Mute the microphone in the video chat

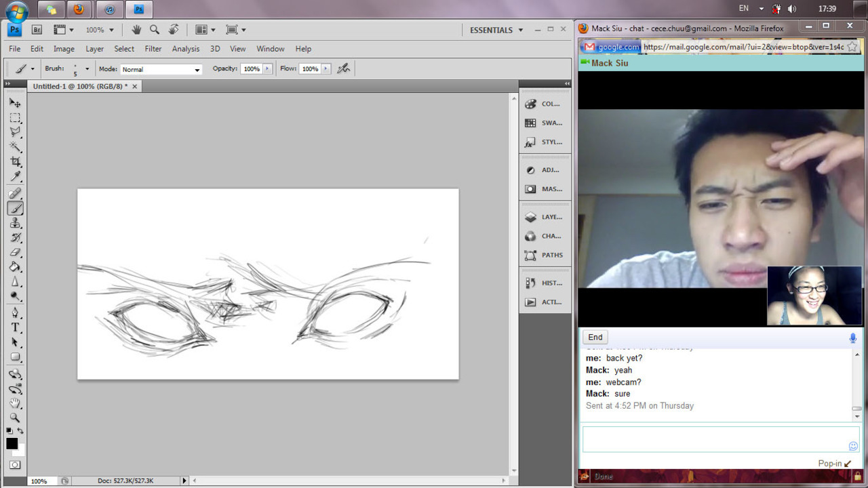point(853,338)
